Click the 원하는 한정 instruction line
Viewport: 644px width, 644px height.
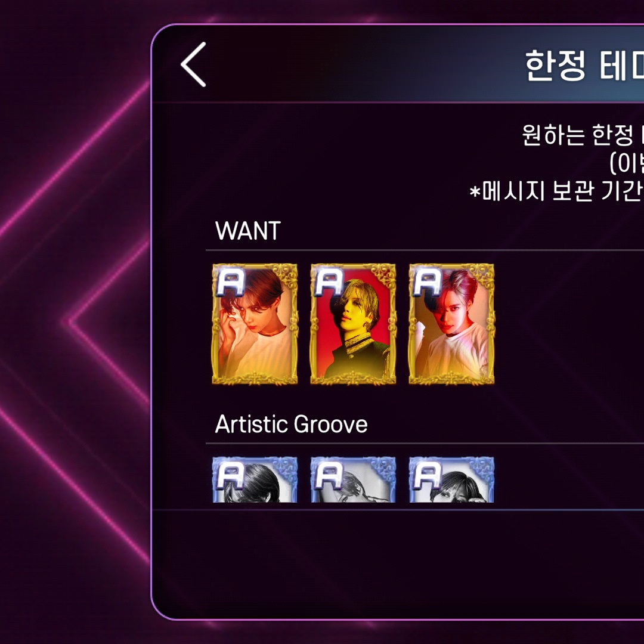[583, 135]
